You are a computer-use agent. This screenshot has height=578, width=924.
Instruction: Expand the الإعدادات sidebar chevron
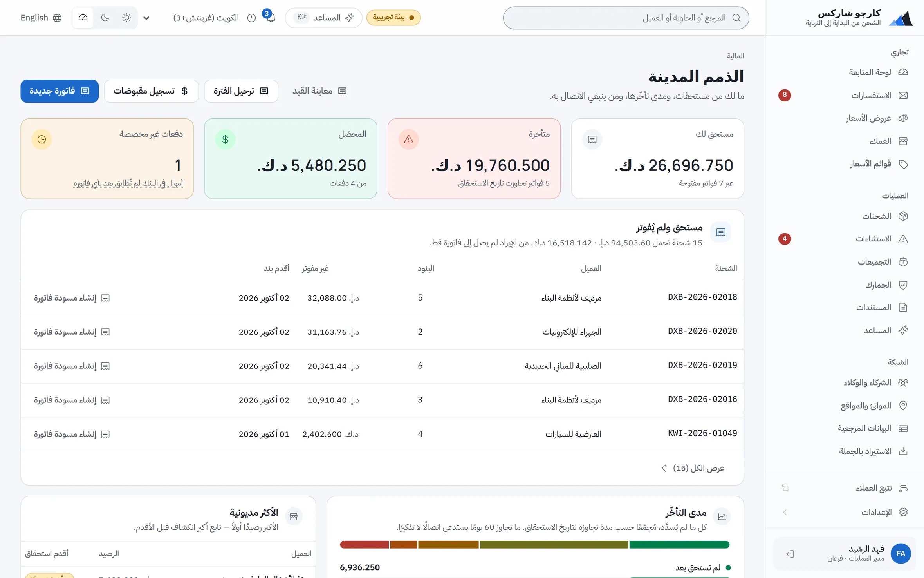click(785, 512)
